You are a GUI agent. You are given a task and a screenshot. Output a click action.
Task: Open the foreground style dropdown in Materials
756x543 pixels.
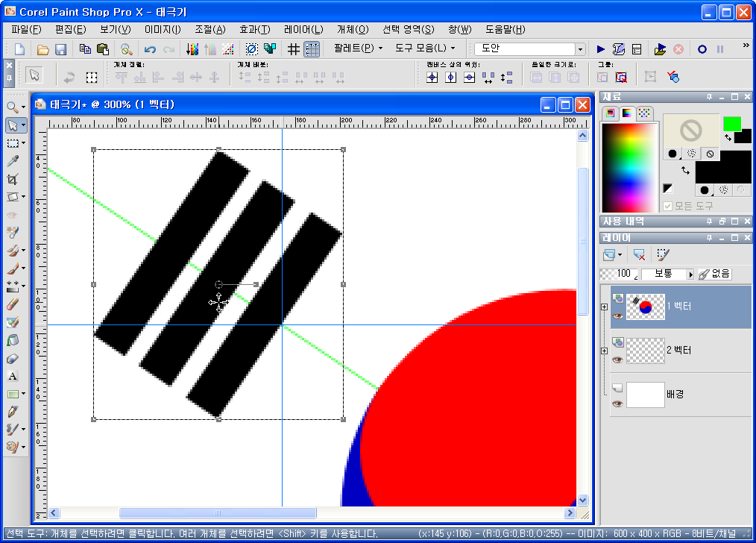pos(672,154)
